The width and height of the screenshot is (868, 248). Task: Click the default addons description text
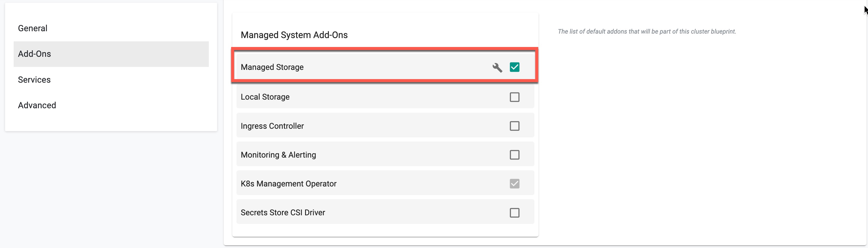click(647, 32)
